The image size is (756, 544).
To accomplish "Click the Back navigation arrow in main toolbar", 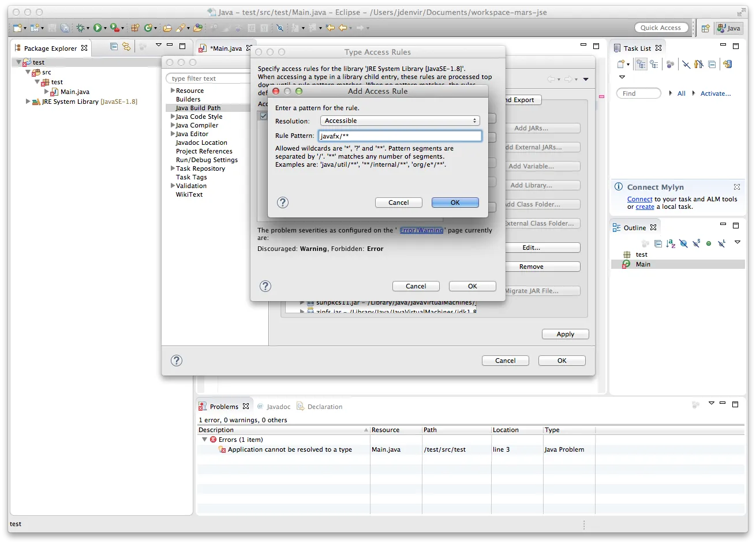I will click(x=343, y=28).
